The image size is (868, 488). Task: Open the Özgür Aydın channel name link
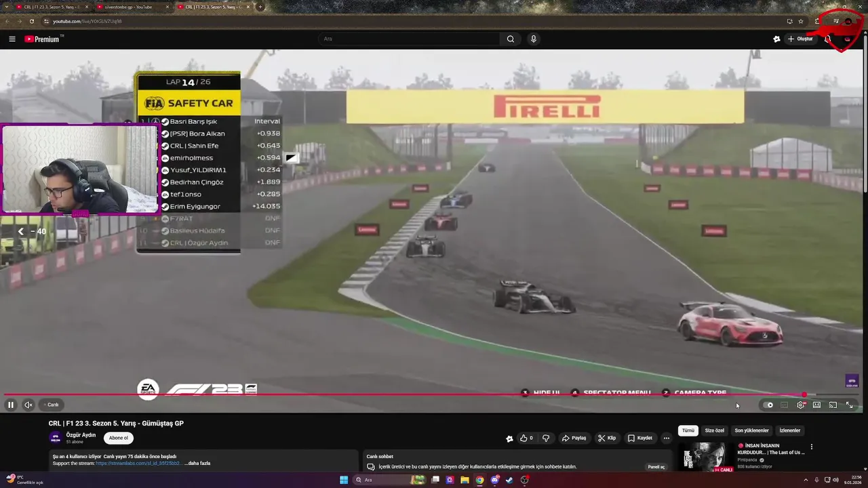click(x=81, y=435)
